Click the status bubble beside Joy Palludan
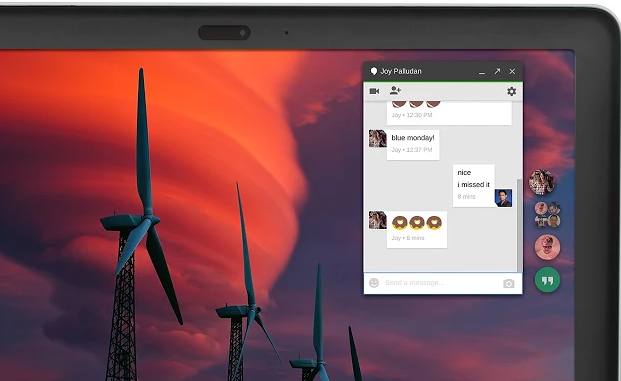The height and width of the screenshot is (381, 621). [373, 71]
